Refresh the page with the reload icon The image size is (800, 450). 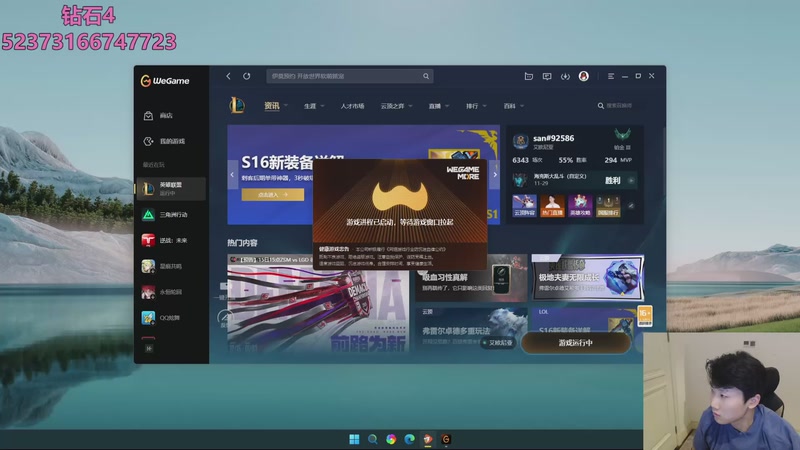pos(246,76)
